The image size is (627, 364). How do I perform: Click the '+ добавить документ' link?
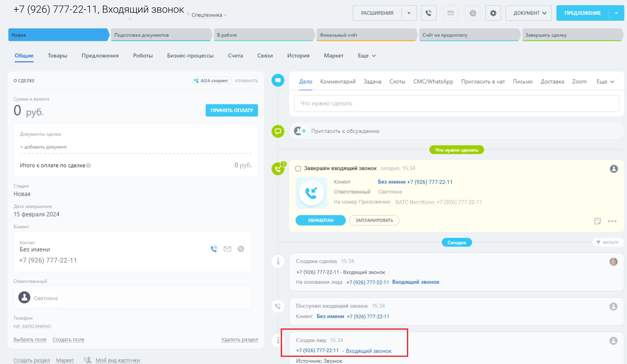pyautogui.click(x=44, y=147)
